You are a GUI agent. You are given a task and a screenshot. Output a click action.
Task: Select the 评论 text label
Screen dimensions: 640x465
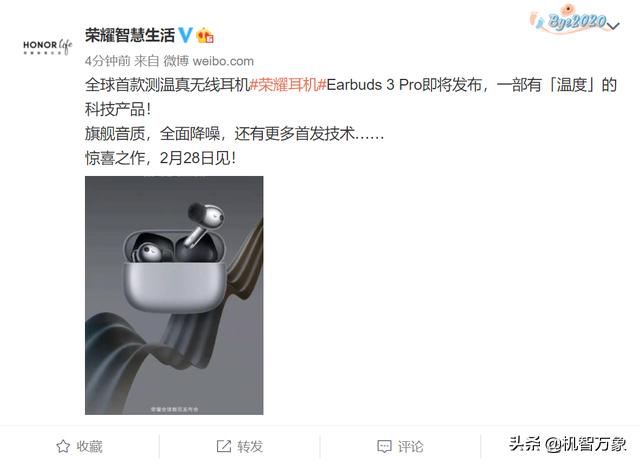pyautogui.click(x=411, y=447)
